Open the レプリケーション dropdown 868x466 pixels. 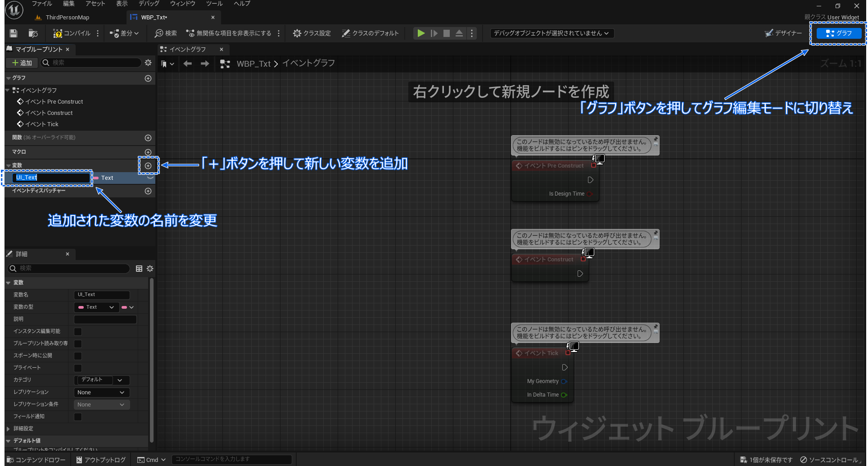(101, 392)
